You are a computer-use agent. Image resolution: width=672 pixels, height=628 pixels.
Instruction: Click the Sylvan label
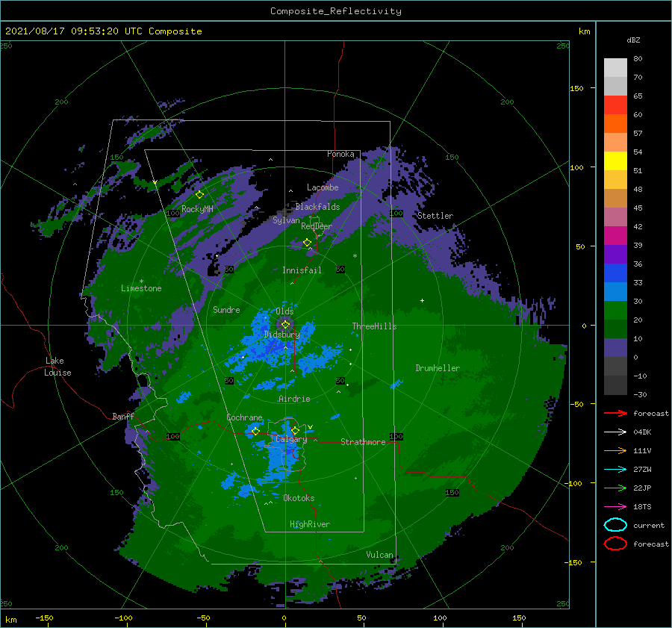(x=286, y=220)
